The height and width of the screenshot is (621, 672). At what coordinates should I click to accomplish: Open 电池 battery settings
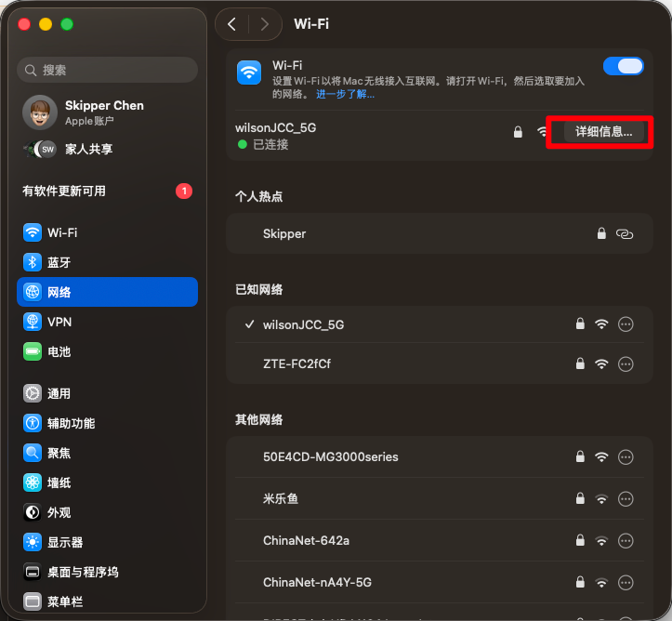tap(59, 351)
